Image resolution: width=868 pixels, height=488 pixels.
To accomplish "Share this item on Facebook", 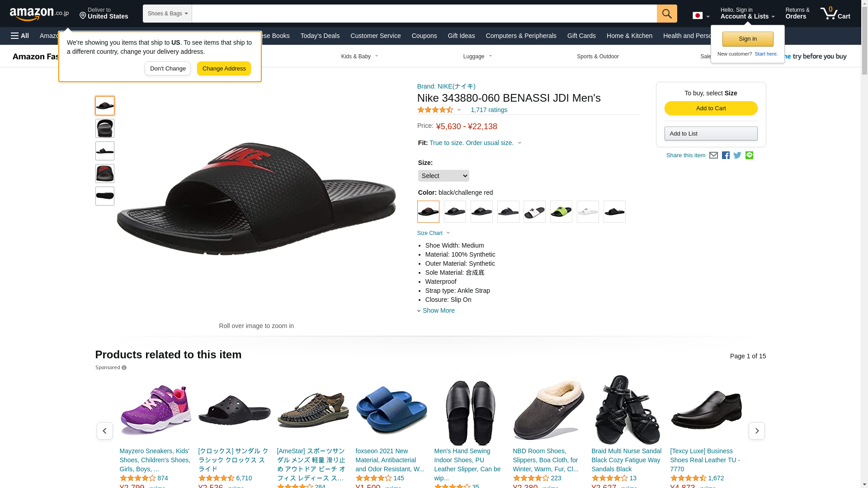I will 726,155.
